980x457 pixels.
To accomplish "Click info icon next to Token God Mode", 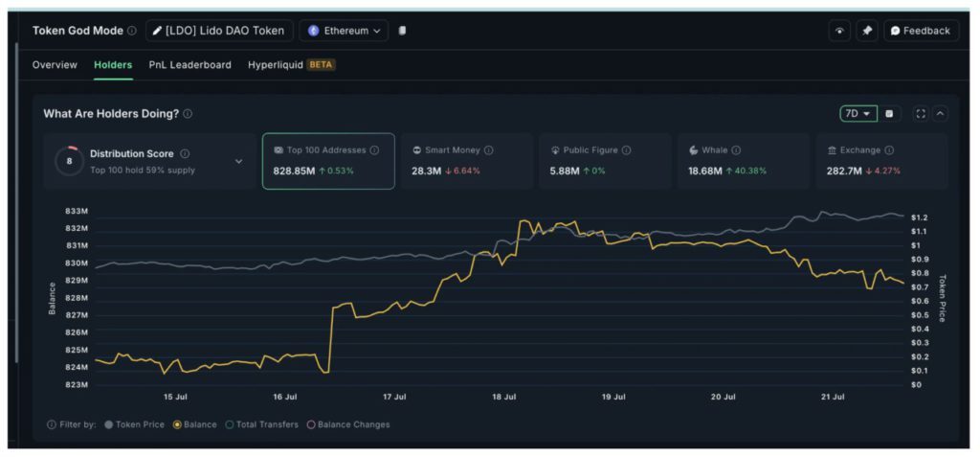I will point(132,31).
